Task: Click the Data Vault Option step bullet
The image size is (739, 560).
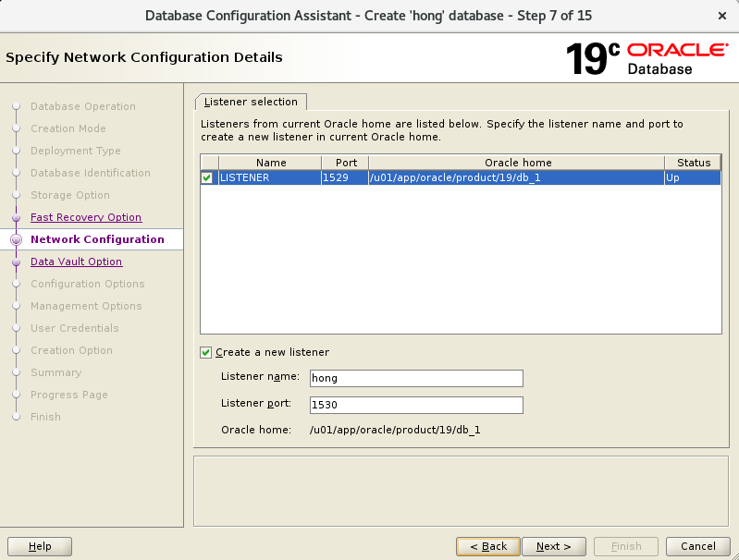Action: pos(17,262)
